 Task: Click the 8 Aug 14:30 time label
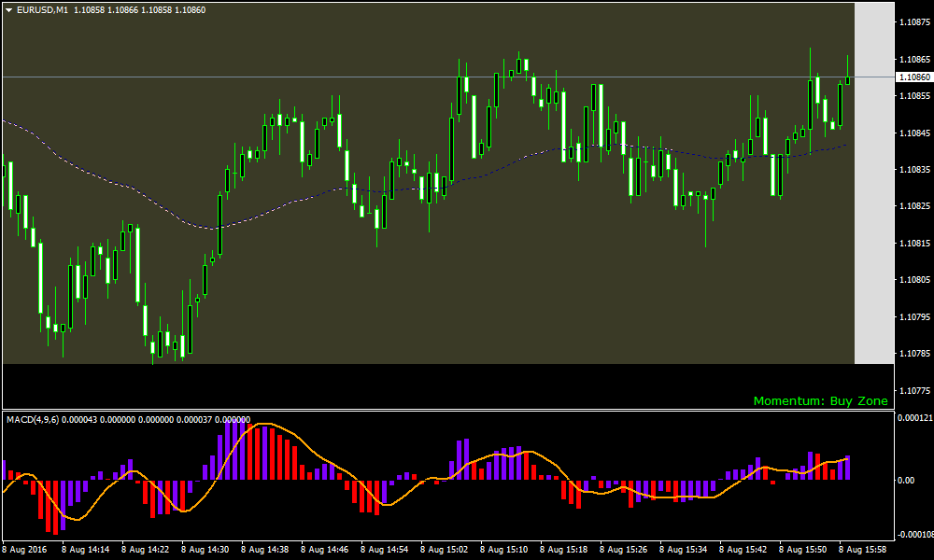(205, 549)
